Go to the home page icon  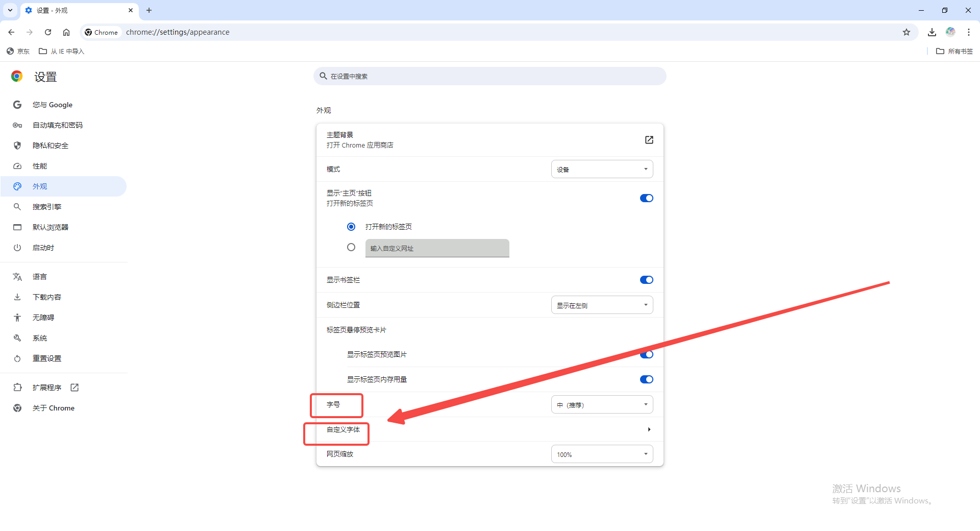coord(66,32)
